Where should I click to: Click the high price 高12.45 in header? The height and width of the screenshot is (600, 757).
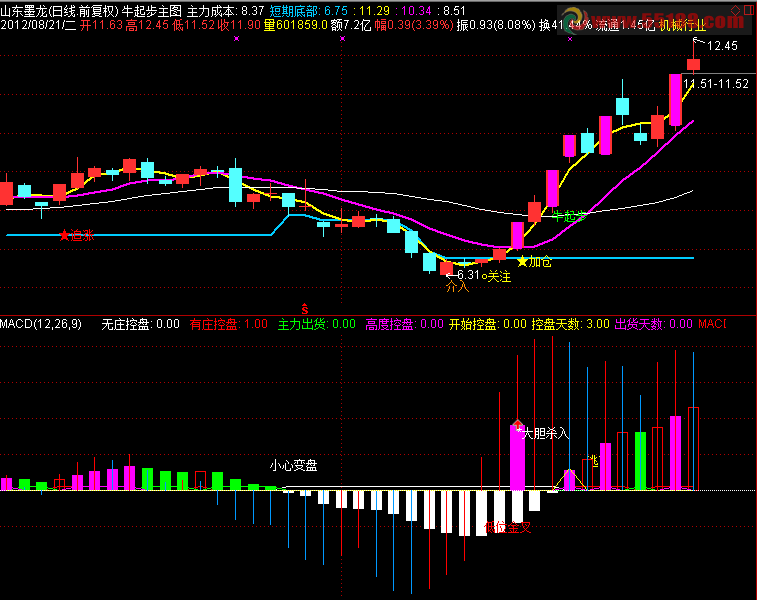coord(147,25)
